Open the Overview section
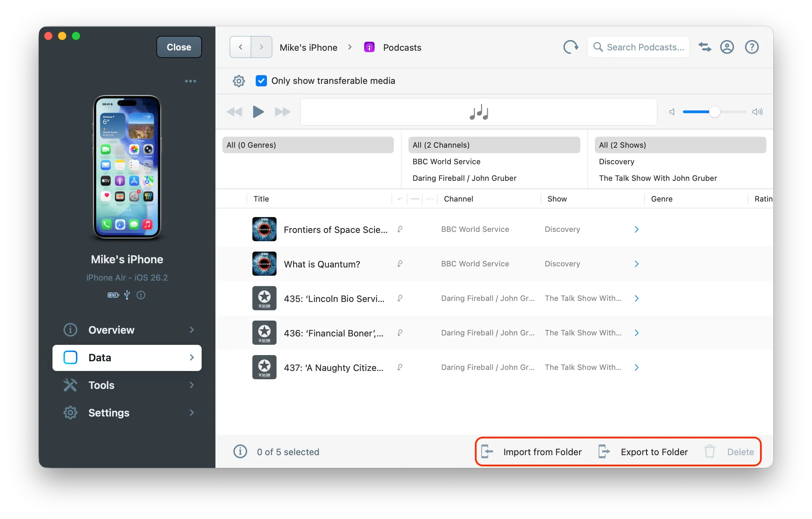 [111, 330]
